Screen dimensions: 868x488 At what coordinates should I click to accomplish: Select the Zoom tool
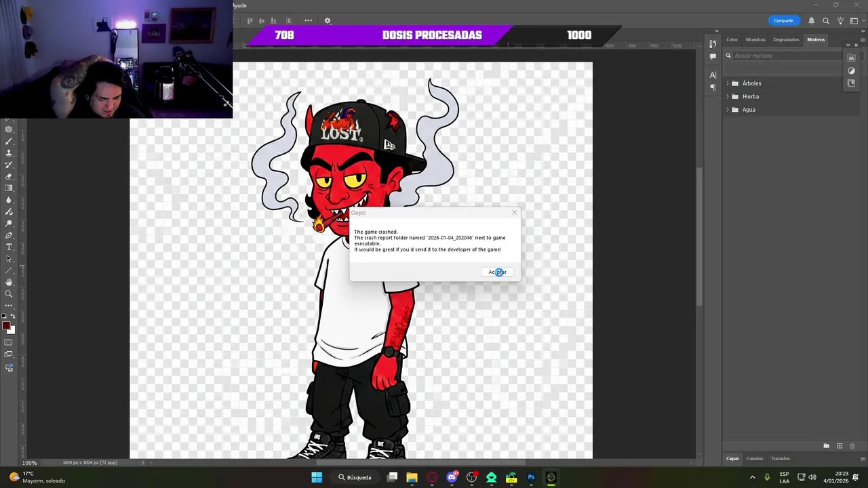tap(9, 293)
